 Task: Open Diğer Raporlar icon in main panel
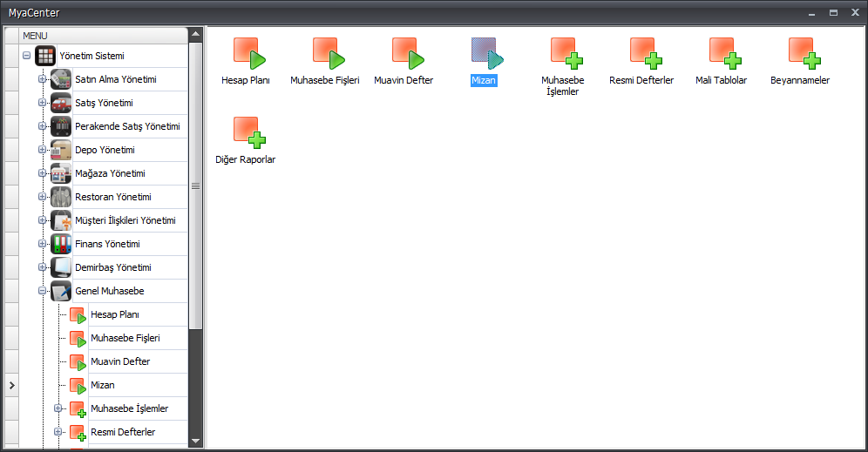click(x=249, y=132)
